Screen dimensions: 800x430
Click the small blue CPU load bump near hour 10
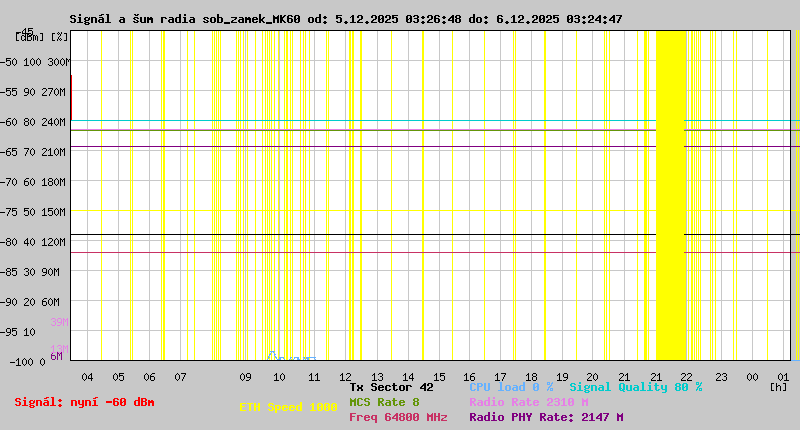click(272, 355)
